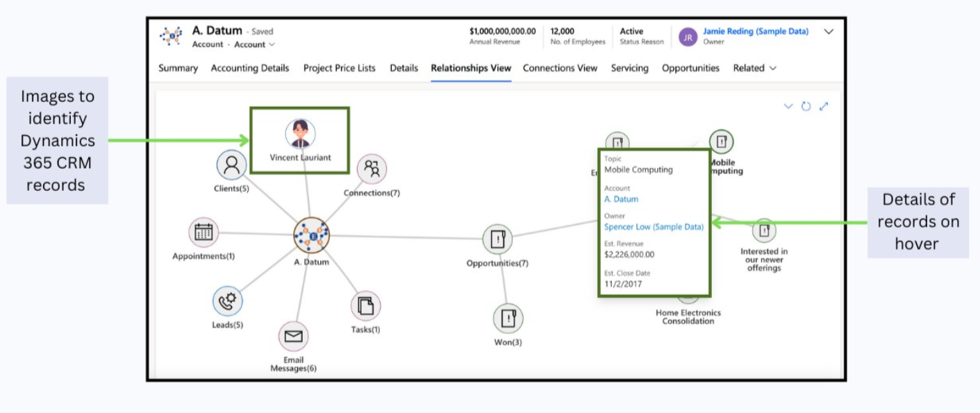Click the Won(3) node icon
The width and height of the screenshot is (980, 413).
pyautogui.click(x=508, y=319)
